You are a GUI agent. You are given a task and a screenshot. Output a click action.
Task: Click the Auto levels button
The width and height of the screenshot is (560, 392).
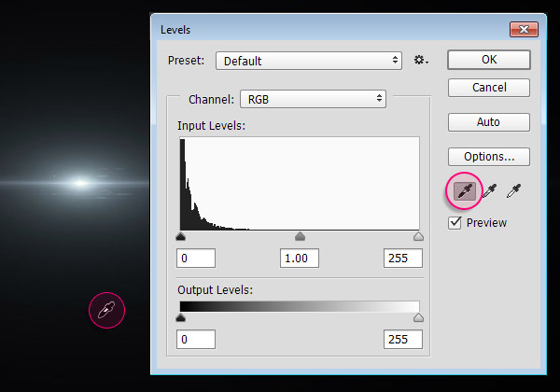488,122
